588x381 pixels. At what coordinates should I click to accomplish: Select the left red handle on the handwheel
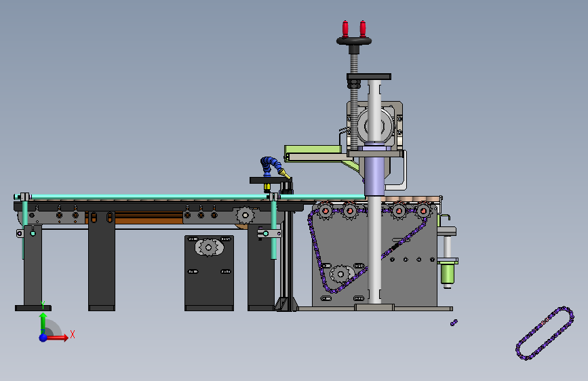345,29
